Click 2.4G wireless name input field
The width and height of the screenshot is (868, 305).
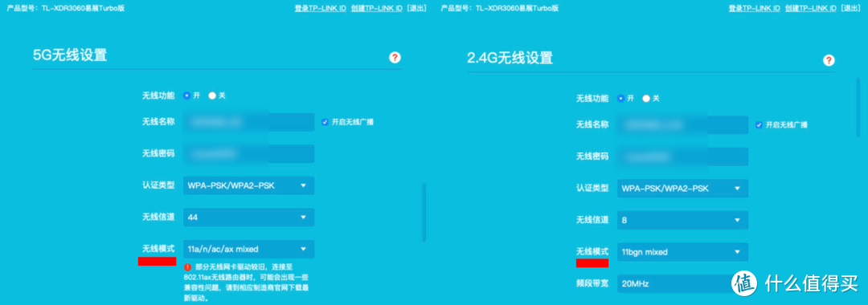[x=682, y=125]
